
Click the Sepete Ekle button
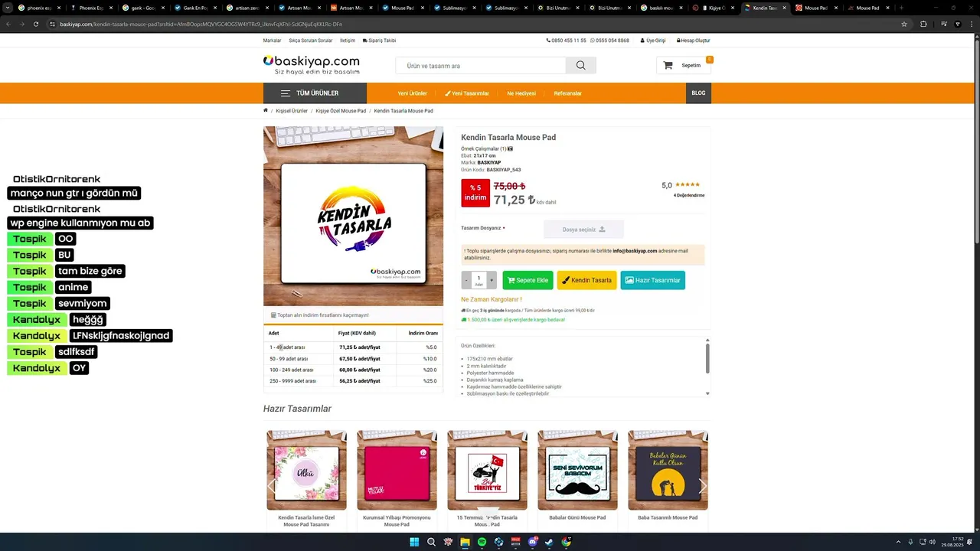pyautogui.click(x=527, y=280)
